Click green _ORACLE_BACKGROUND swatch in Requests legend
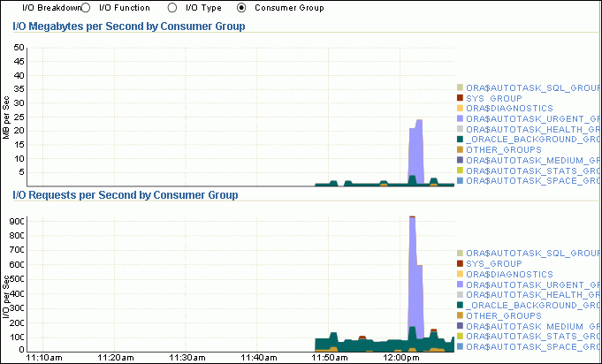Image resolution: width=602 pixels, height=364 pixels. [460, 305]
